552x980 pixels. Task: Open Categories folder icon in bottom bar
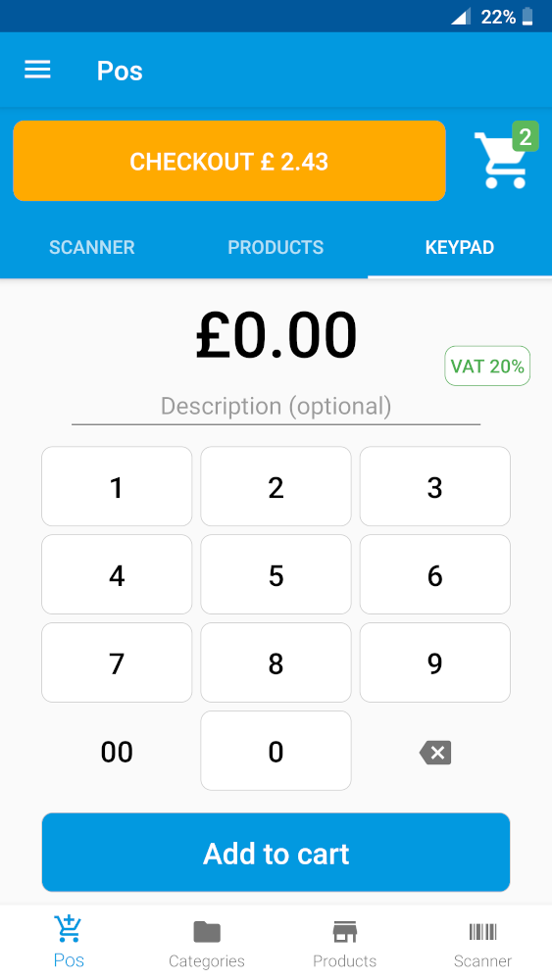pos(207,931)
